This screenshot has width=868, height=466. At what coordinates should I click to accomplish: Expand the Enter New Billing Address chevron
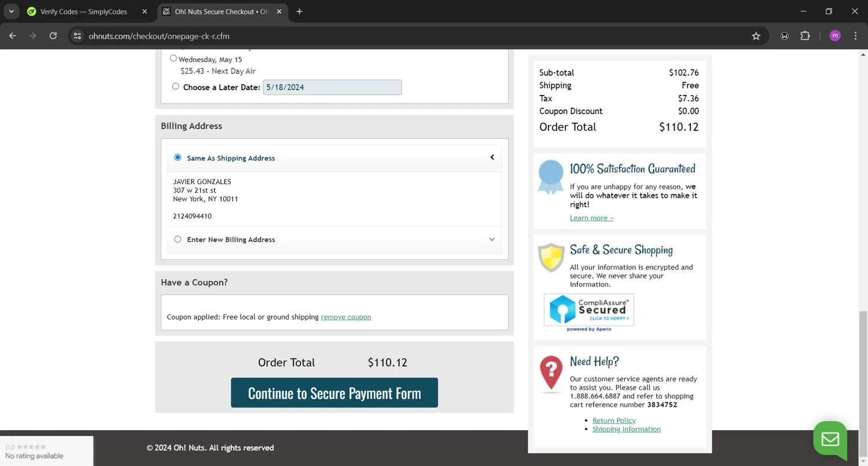coord(492,240)
